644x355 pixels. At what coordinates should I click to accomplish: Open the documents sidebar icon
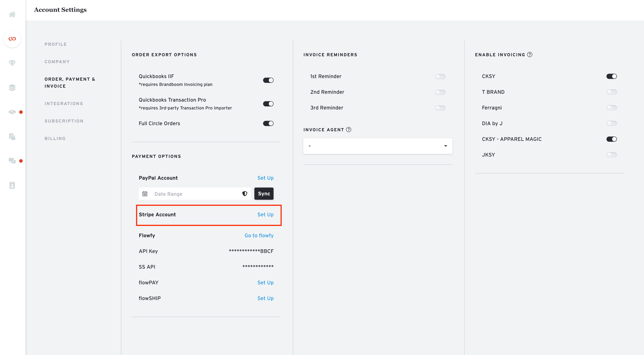[x=12, y=137]
